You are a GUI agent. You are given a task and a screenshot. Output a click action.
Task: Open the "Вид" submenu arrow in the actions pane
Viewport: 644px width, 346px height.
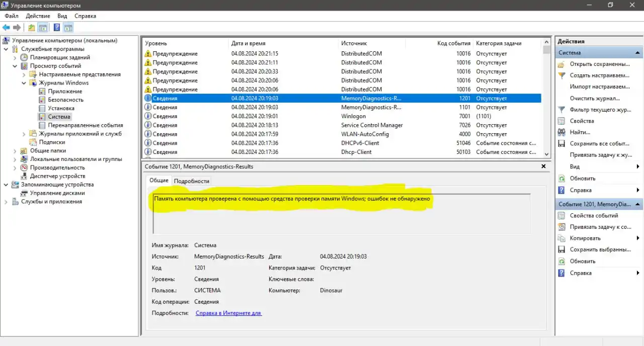[638, 167]
